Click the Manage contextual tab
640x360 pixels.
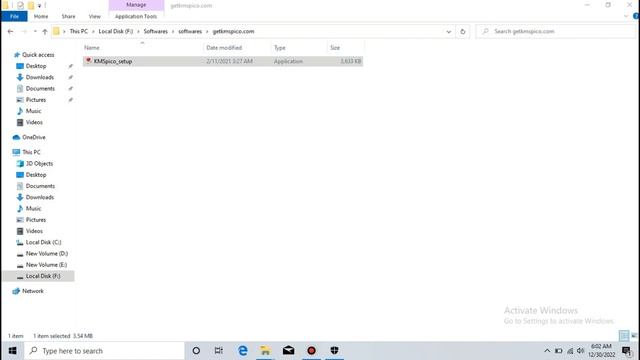point(136,5)
